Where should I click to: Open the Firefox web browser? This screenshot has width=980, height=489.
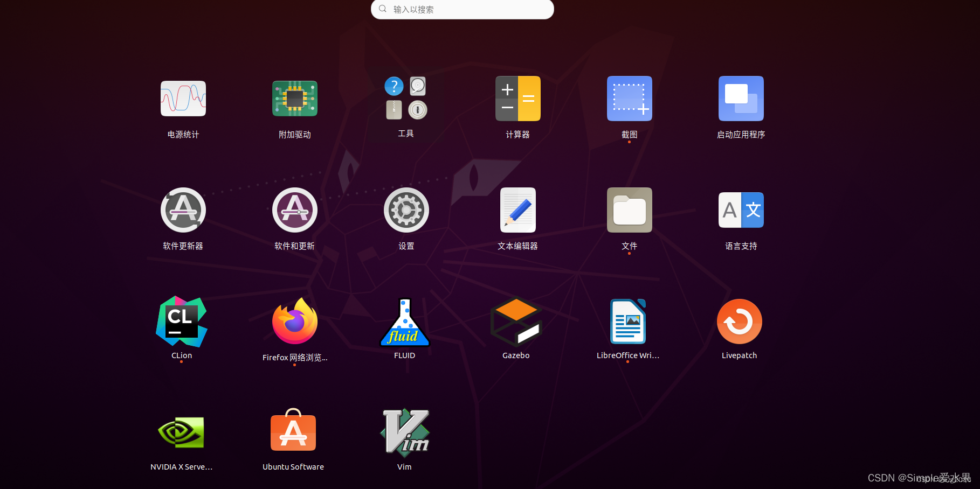pyautogui.click(x=294, y=322)
